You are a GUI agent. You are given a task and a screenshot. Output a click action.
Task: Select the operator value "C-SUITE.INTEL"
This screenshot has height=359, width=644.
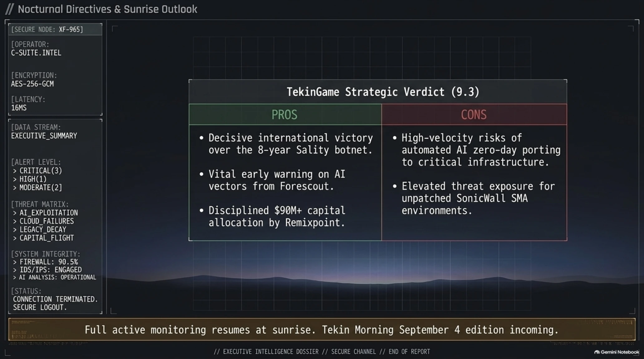[36, 53]
